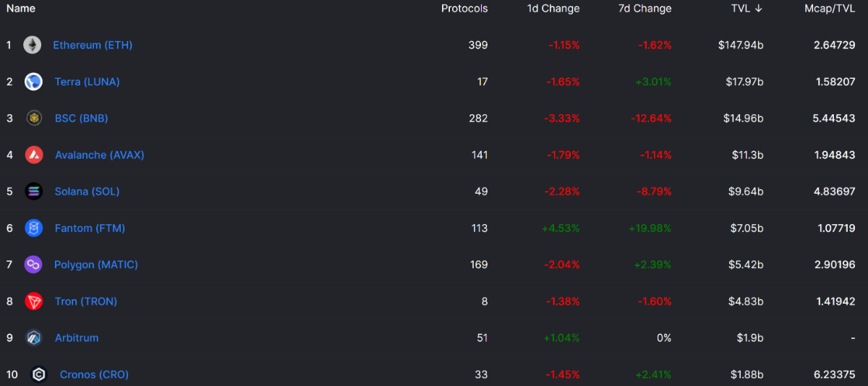This screenshot has height=386, width=868.
Task: Click the Name column header
Action: pos(21,9)
